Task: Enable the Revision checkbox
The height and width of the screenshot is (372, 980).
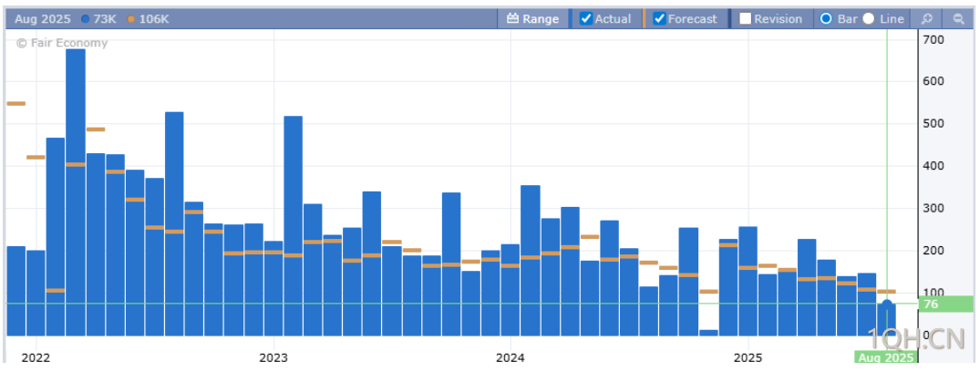Action: pos(745,18)
